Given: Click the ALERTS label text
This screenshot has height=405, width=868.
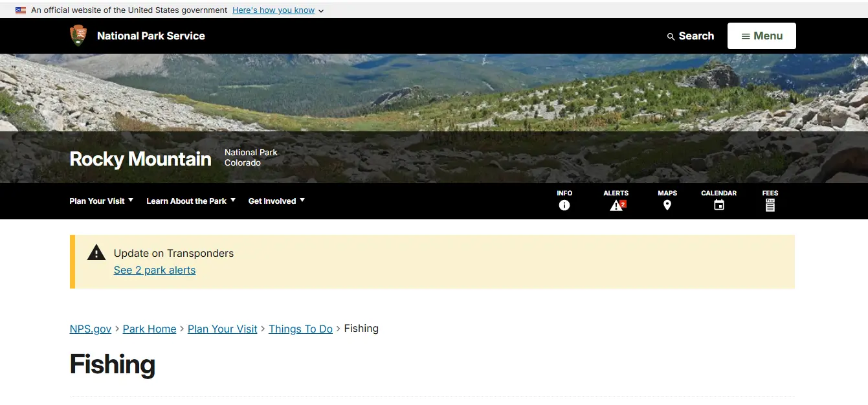Looking at the screenshot, I should [616, 193].
